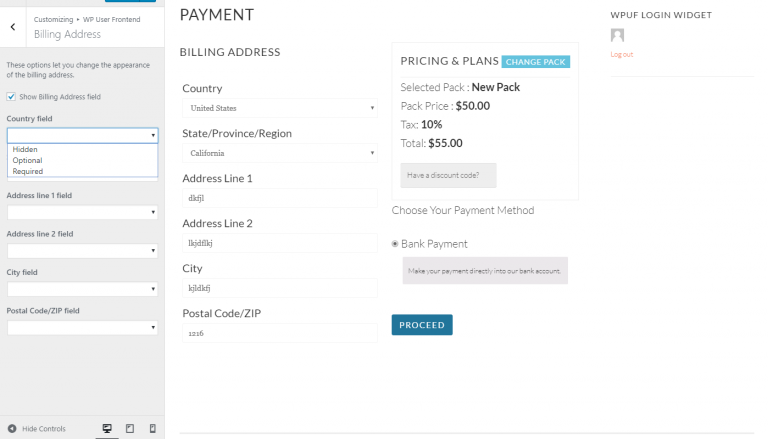Open the City field dropdown
This screenshot has height=439, width=768.
coord(82,289)
